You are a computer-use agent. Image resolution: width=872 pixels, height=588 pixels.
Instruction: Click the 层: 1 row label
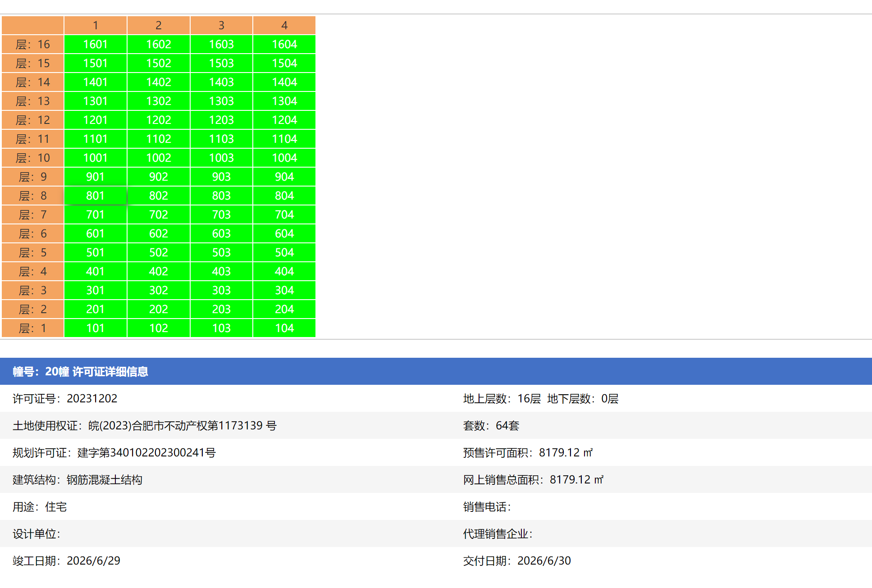pyautogui.click(x=32, y=328)
